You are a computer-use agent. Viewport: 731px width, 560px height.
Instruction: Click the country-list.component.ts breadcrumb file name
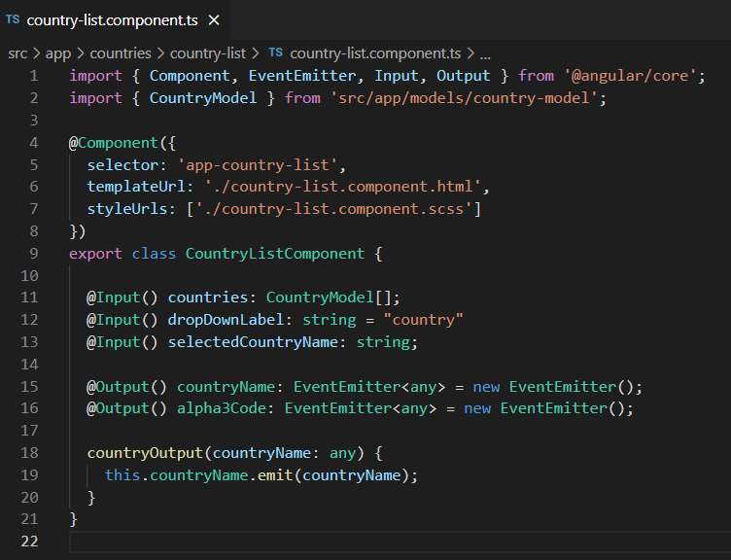(x=374, y=52)
